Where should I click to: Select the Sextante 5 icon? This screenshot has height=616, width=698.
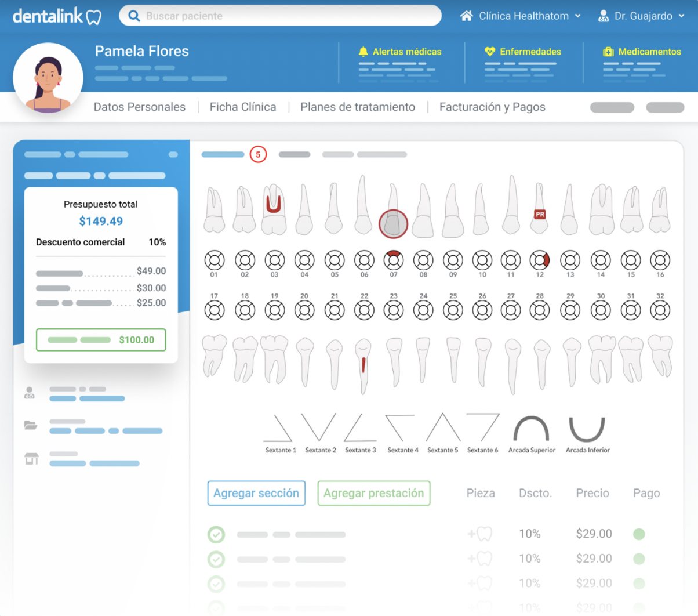tap(443, 428)
